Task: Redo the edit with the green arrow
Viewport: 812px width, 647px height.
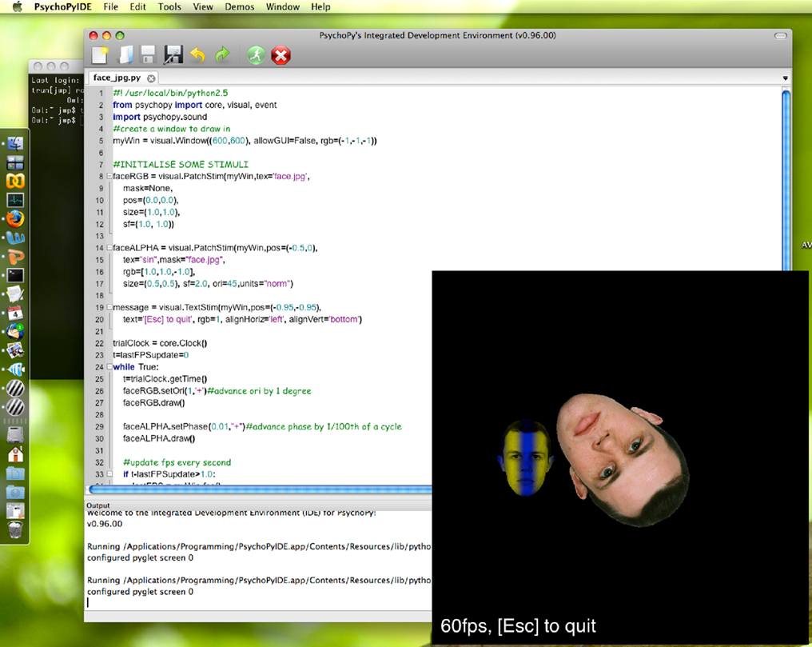Action: tap(223, 54)
